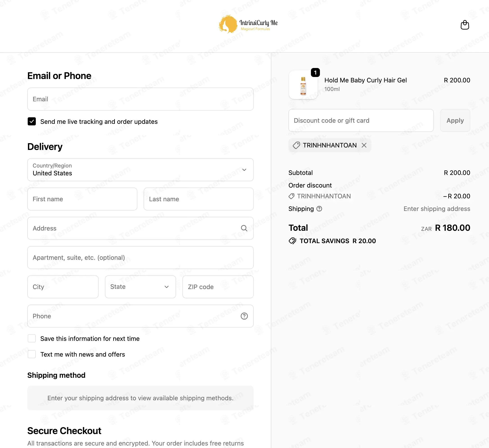Open the Country/Region dropdown
This screenshot has width=489, height=448.
pos(140,170)
